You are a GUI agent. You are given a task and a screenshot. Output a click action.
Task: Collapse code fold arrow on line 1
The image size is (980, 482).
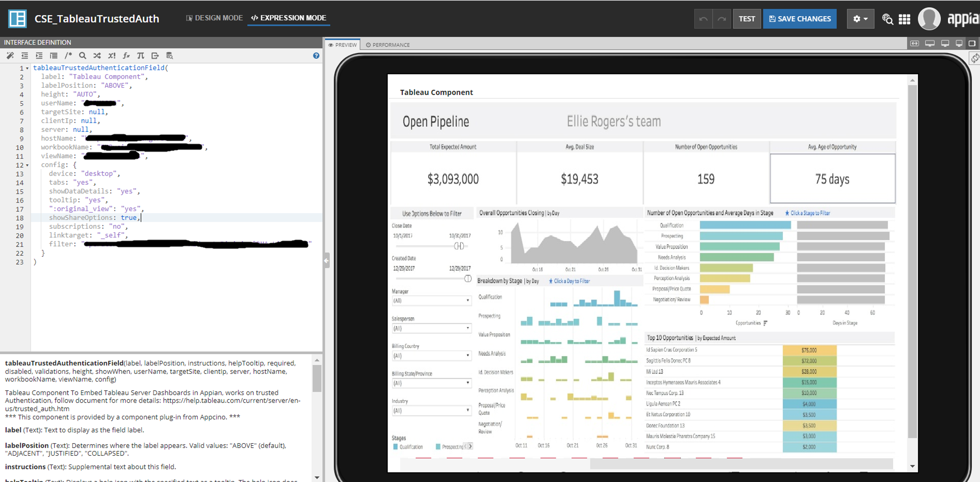pyautogui.click(x=27, y=68)
